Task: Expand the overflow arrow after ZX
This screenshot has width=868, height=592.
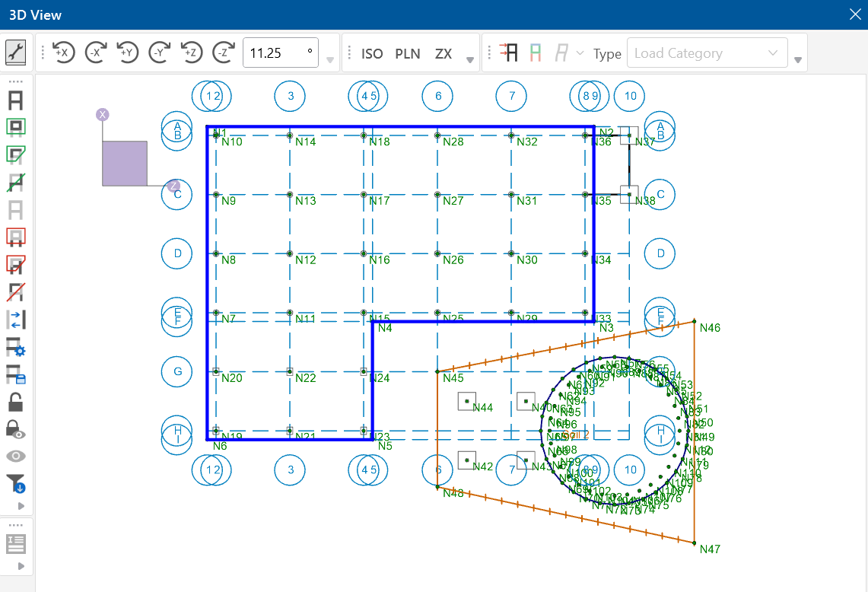Action: click(x=470, y=60)
